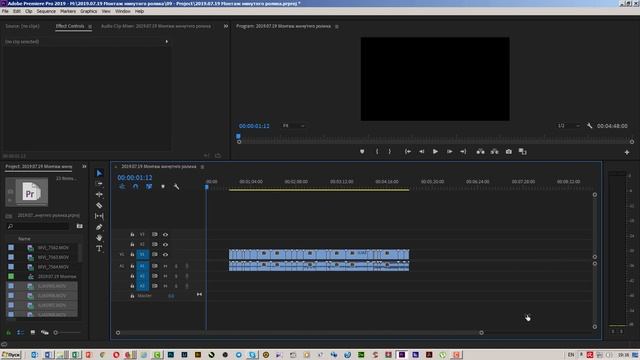Open the Markers menu
This screenshot has width=640, height=360.
[x=68, y=11]
